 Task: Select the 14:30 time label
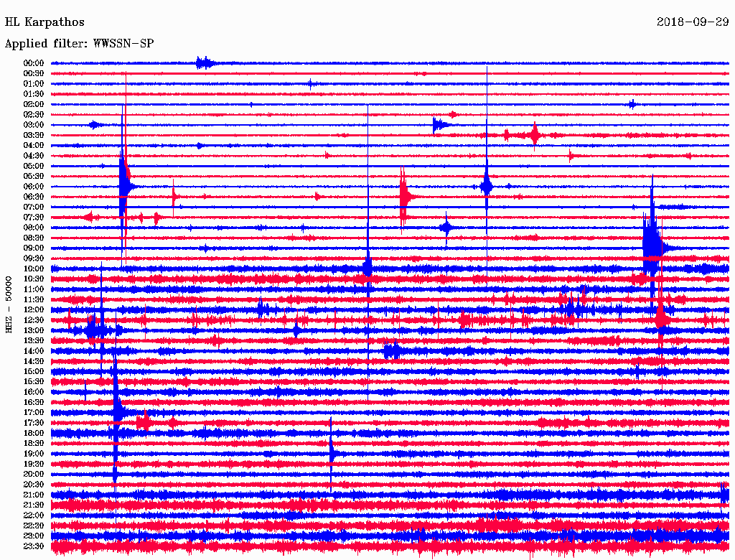point(34,361)
